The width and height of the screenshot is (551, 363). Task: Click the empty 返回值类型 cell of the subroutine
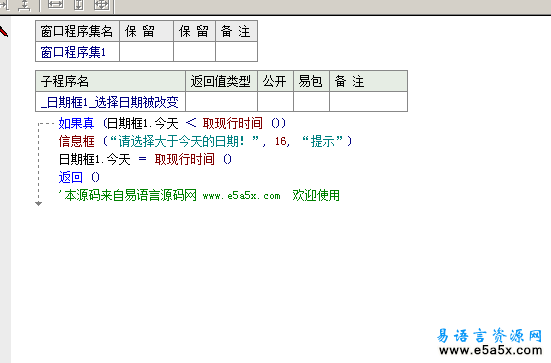pyautogui.click(x=221, y=102)
